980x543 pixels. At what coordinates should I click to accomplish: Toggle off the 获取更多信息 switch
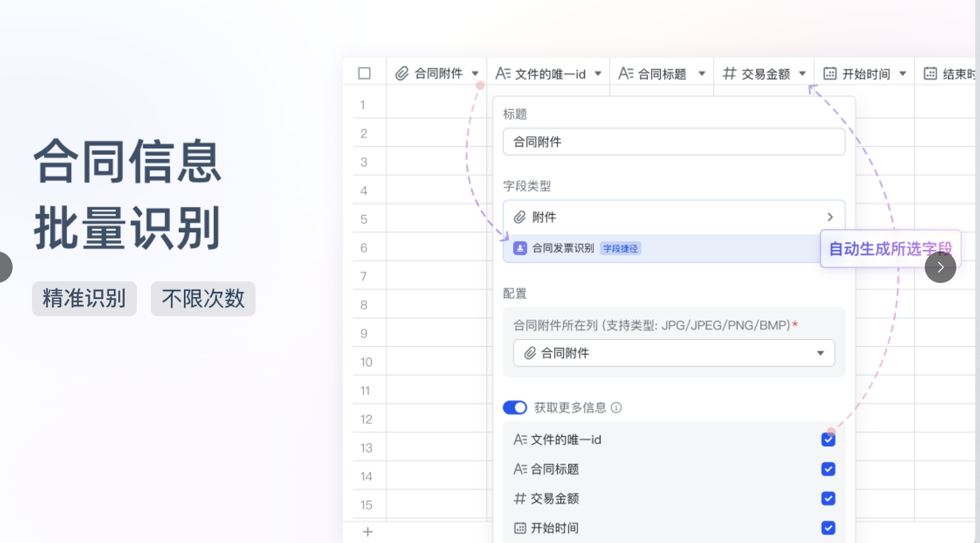pos(515,408)
